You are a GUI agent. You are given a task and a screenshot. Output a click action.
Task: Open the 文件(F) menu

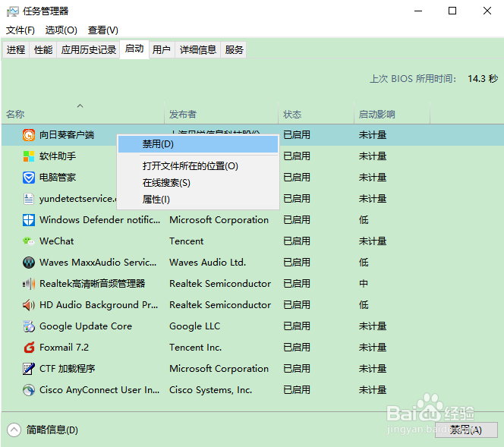(x=20, y=30)
